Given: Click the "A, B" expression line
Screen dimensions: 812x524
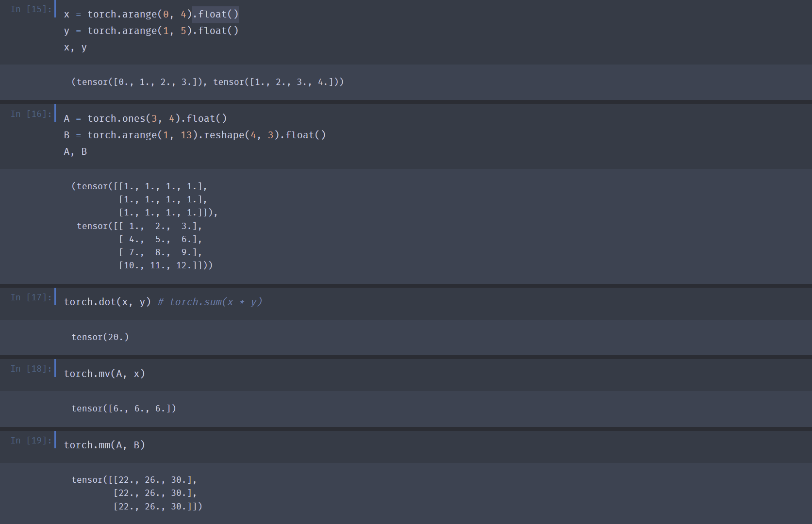Looking at the screenshot, I should click(x=75, y=152).
